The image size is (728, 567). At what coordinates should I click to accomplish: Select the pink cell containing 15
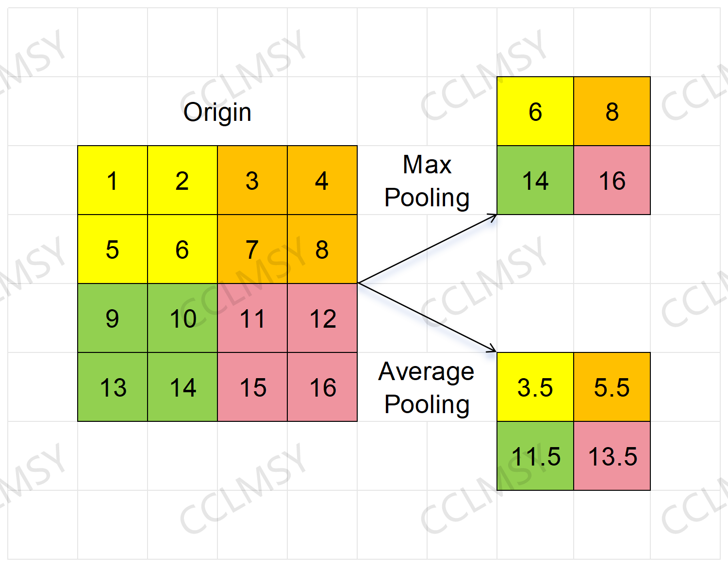pos(252,387)
